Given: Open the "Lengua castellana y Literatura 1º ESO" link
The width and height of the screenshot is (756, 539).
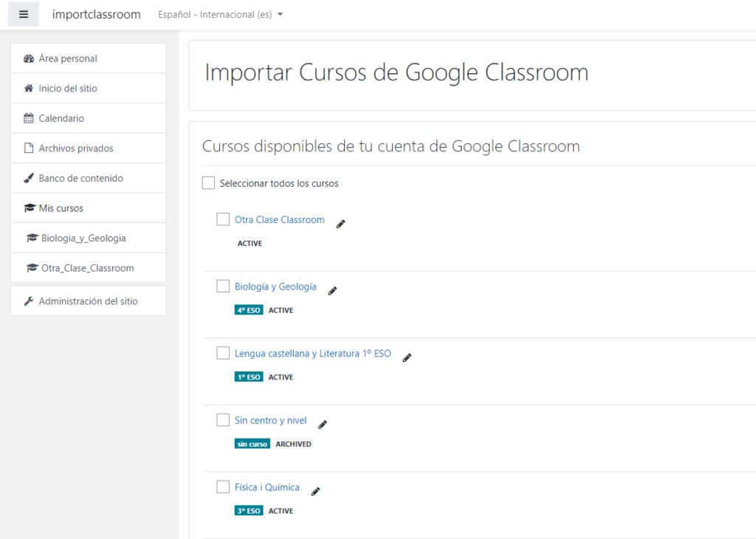Looking at the screenshot, I should 313,353.
